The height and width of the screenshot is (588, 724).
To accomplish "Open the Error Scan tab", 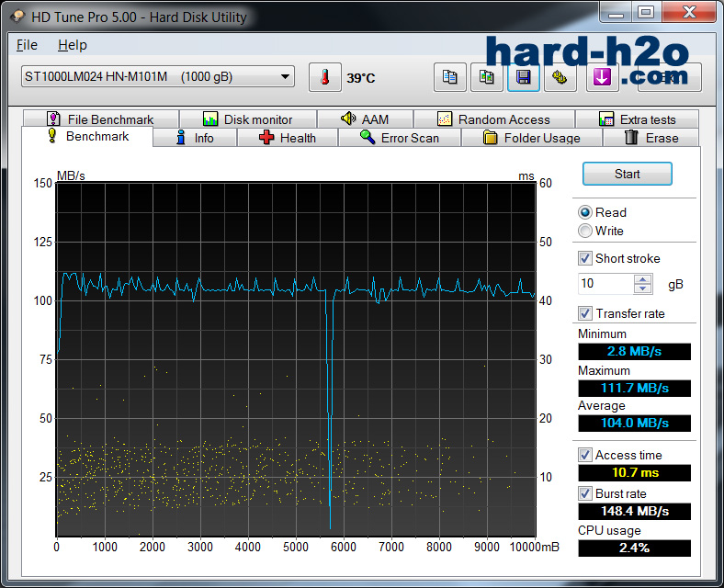I will pos(400,138).
